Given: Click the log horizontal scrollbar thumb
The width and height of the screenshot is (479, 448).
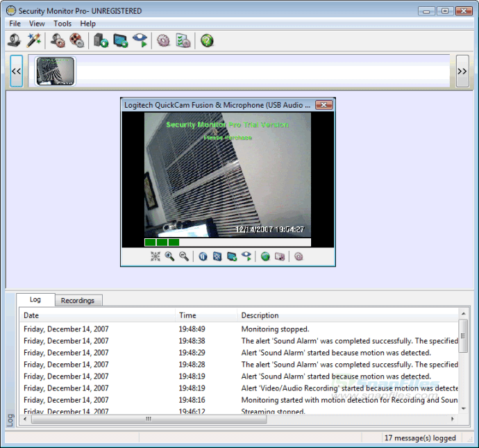Looking at the screenshot, I should [149, 419].
